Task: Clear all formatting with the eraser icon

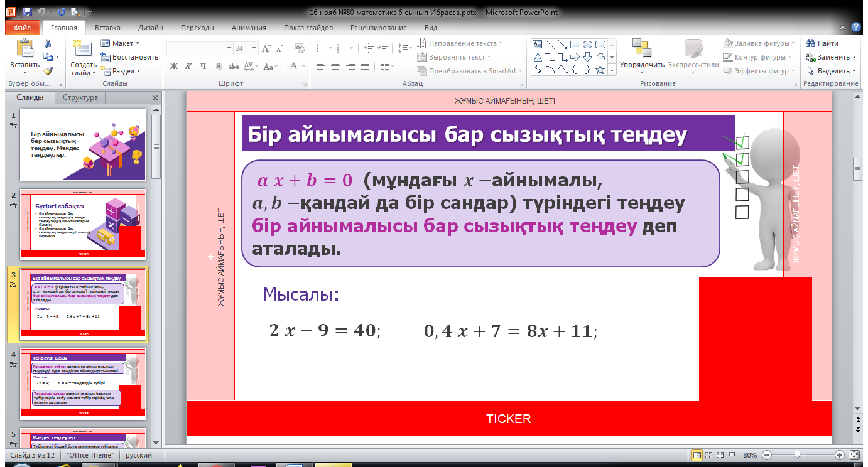Action: [x=299, y=48]
